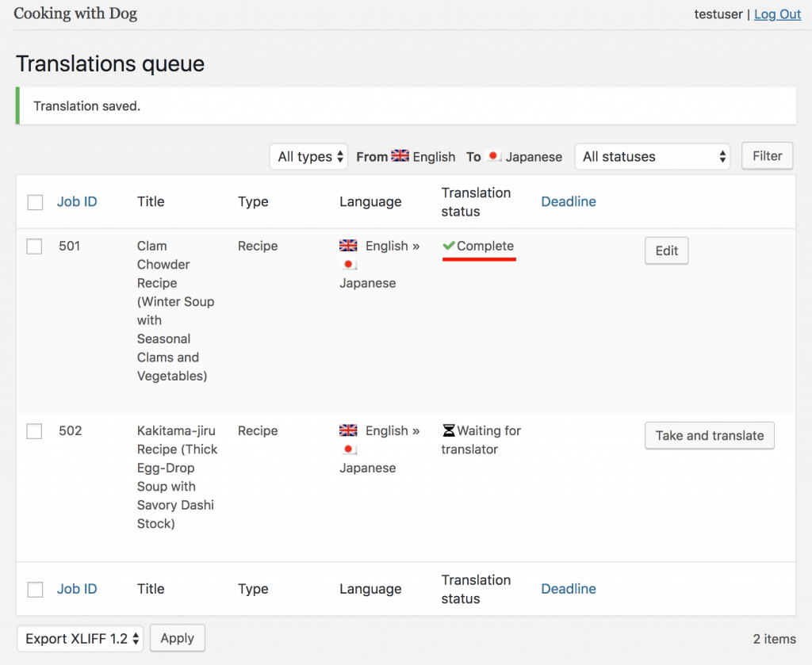Click Edit for the Clam Chowder job
The image size is (812, 665).
(x=666, y=251)
